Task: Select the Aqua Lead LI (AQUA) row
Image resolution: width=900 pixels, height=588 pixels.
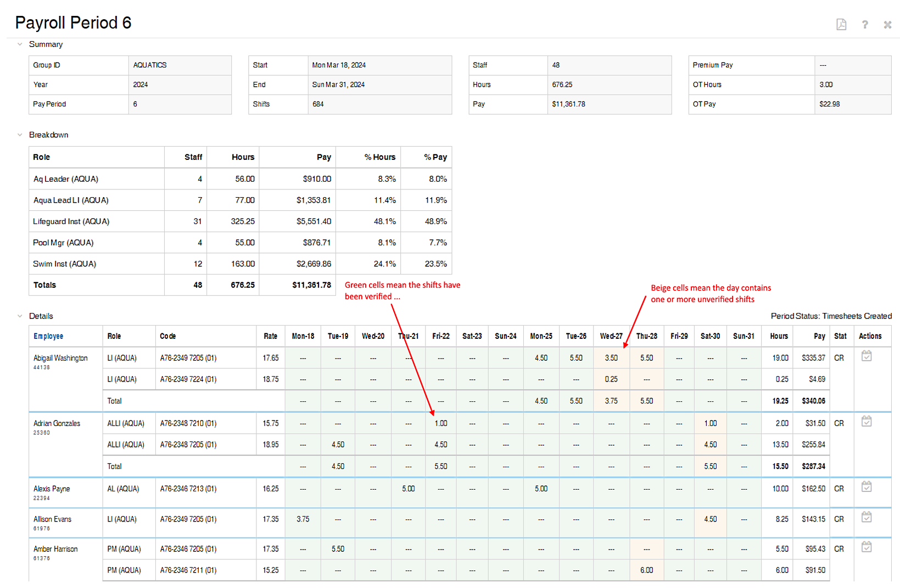Action: [x=240, y=200]
